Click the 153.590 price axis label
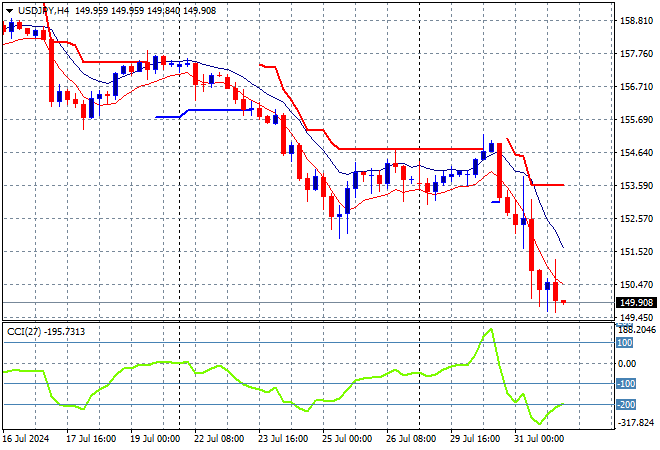Viewport: 660px width, 450px height. 636,185
